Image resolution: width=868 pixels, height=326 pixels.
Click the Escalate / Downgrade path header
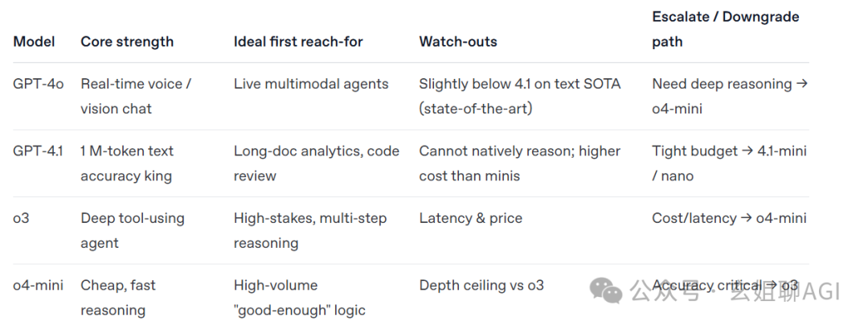[x=725, y=29]
